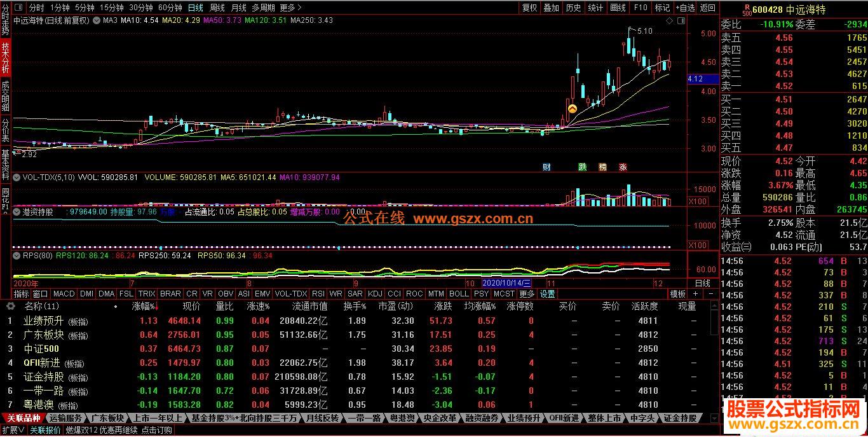The image size is (868, 437).
Task: Select the 周线 weekly chart
Action: (217, 8)
